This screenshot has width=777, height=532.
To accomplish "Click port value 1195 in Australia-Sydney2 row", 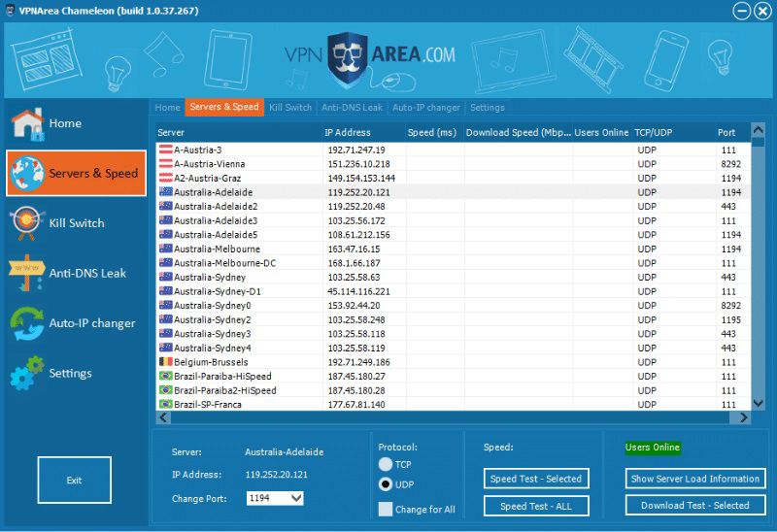I will (731, 319).
